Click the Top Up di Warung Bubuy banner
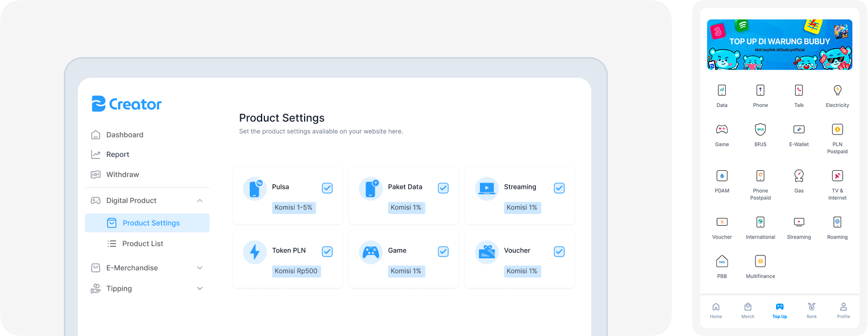Viewport: 868px width, 336px height. point(780,45)
